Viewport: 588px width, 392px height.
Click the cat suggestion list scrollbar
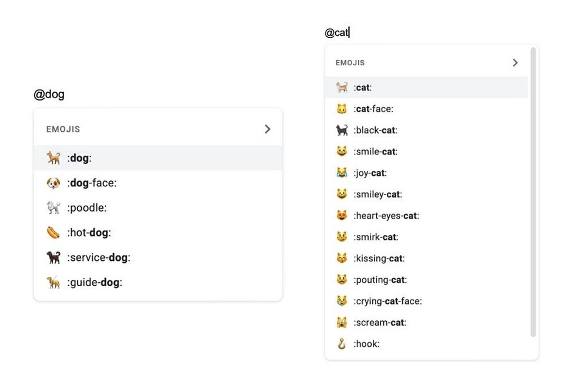[533, 193]
